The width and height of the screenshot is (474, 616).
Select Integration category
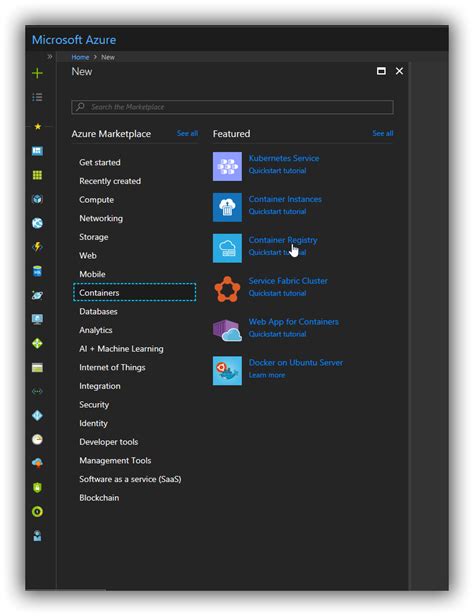point(100,386)
